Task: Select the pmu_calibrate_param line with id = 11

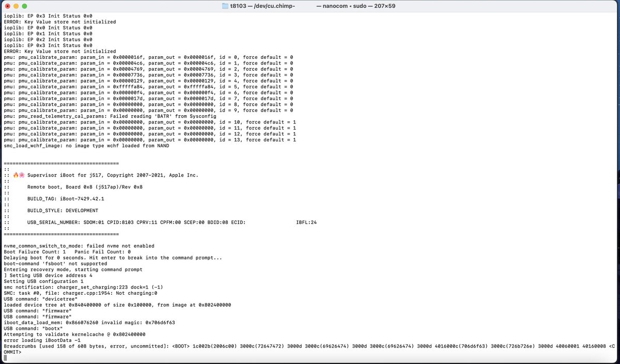Action: 150,128
